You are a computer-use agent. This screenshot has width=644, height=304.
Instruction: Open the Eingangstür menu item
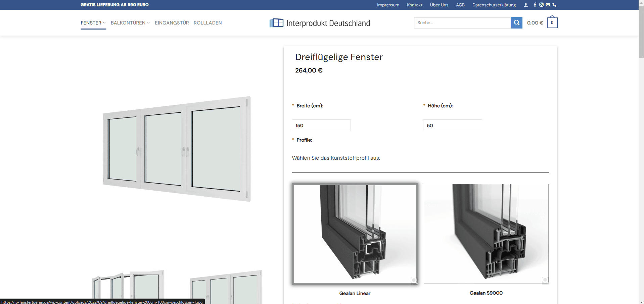point(172,23)
